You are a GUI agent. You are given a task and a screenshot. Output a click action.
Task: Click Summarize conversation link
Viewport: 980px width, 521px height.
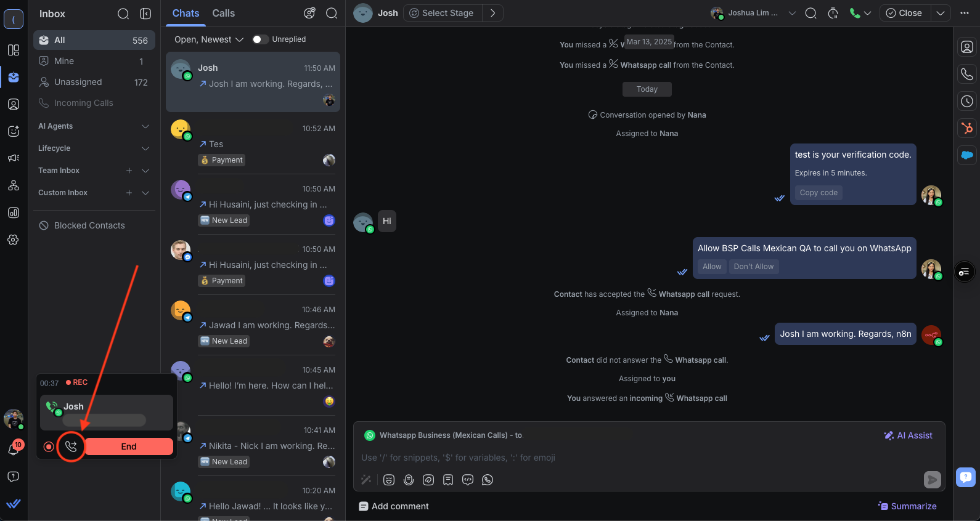coord(907,506)
